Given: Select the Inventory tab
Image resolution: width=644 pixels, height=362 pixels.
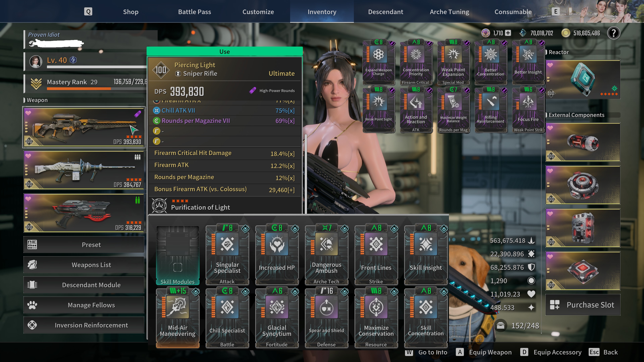Looking at the screenshot, I should tap(322, 12).
